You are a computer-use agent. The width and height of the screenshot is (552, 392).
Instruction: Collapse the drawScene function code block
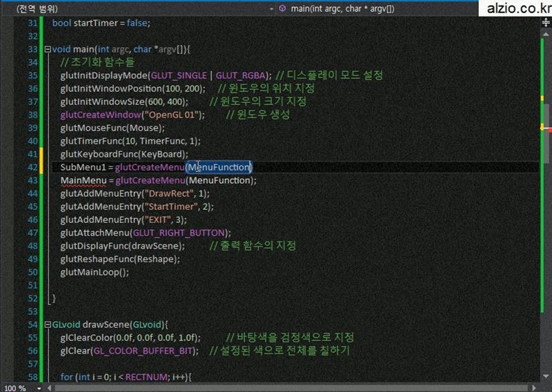tap(48, 325)
